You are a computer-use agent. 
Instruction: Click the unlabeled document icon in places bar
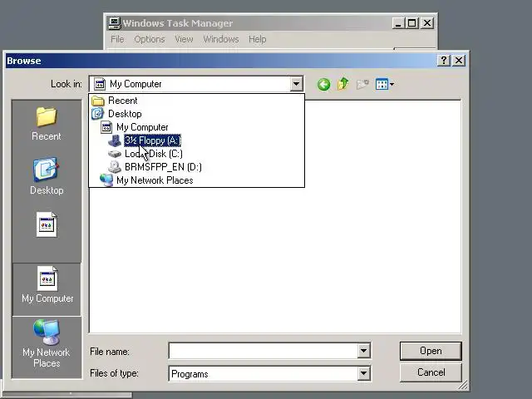coord(47,224)
